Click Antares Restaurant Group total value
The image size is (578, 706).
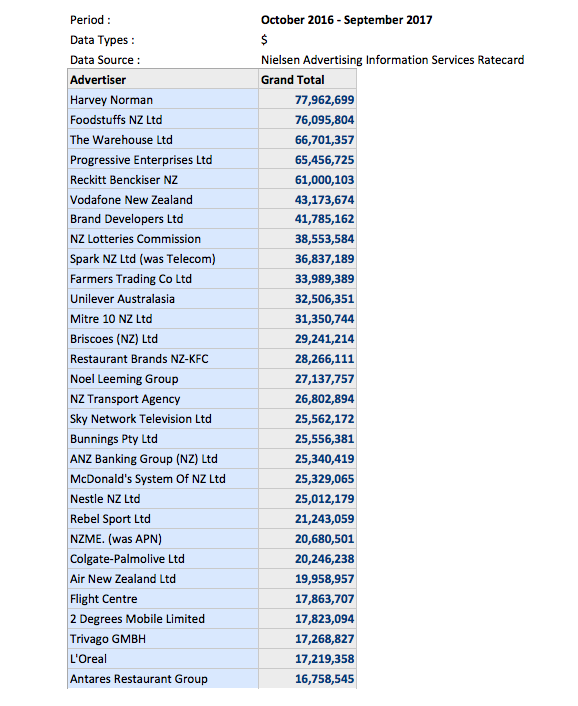click(x=307, y=679)
